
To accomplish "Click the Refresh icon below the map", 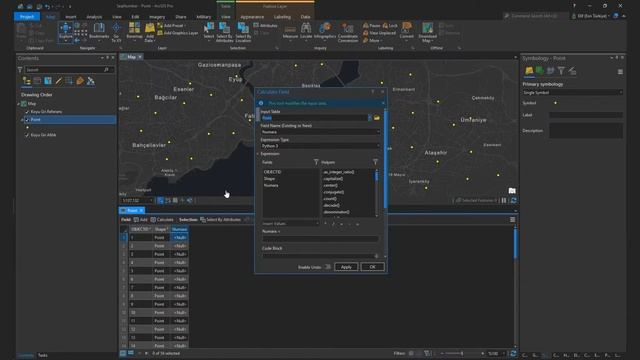I will point(513,200).
